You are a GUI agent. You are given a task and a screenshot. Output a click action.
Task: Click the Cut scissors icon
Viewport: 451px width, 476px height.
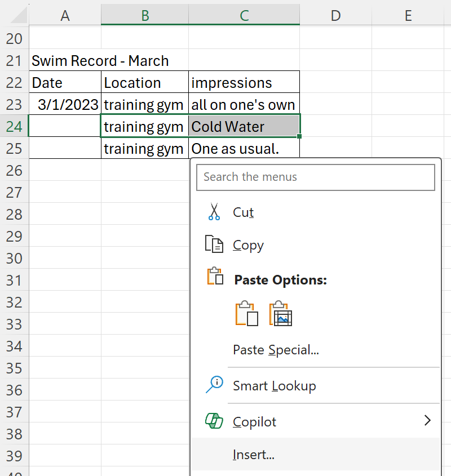tap(214, 212)
